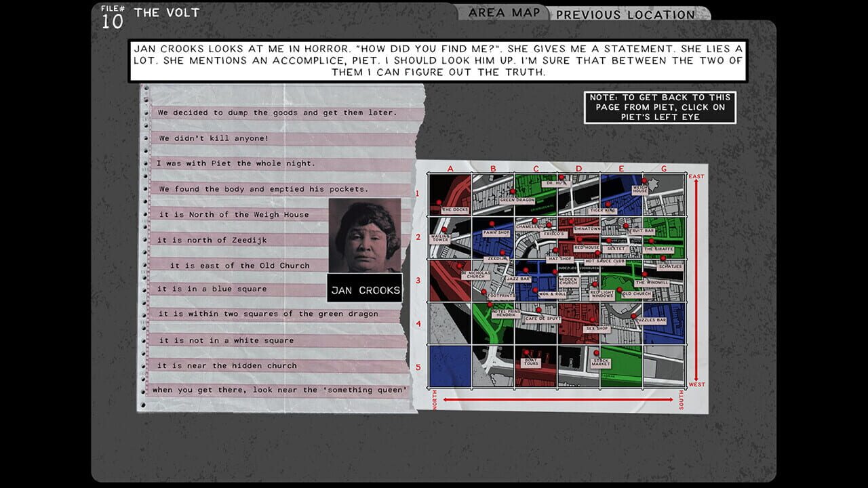
Task: Select the Boat Tours map pin
Action: [526, 352]
